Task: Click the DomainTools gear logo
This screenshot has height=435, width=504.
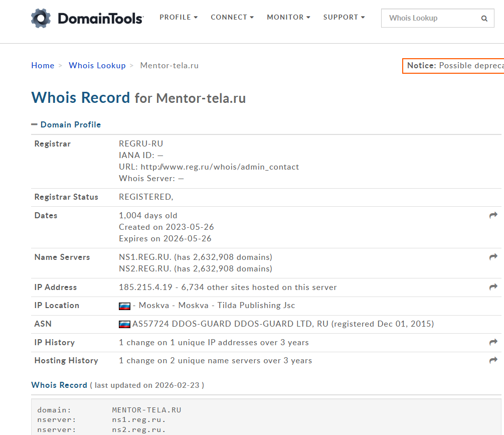Action: 41,18
